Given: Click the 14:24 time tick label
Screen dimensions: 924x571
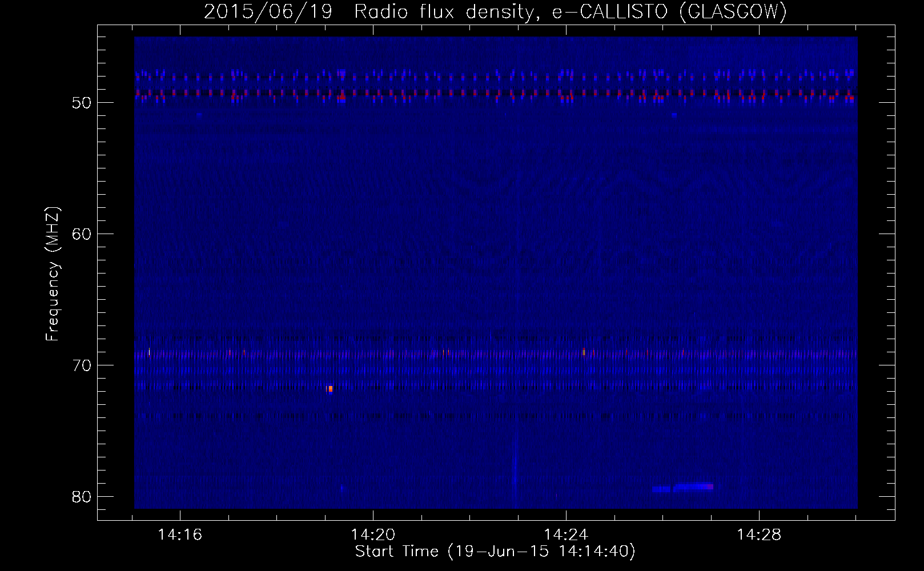Looking at the screenshot, I should click(566, 535).
